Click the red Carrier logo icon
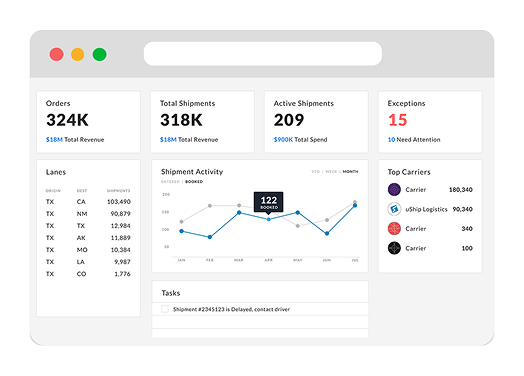This screenshot has height=376, width=524. [394, 229]
